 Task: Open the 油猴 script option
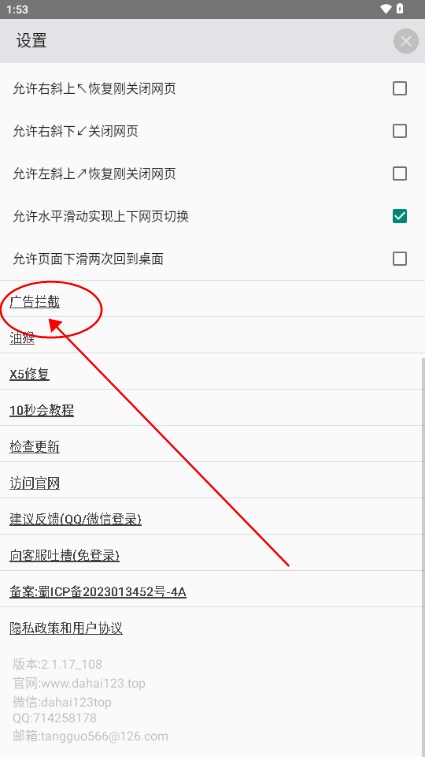pos(22,338)
